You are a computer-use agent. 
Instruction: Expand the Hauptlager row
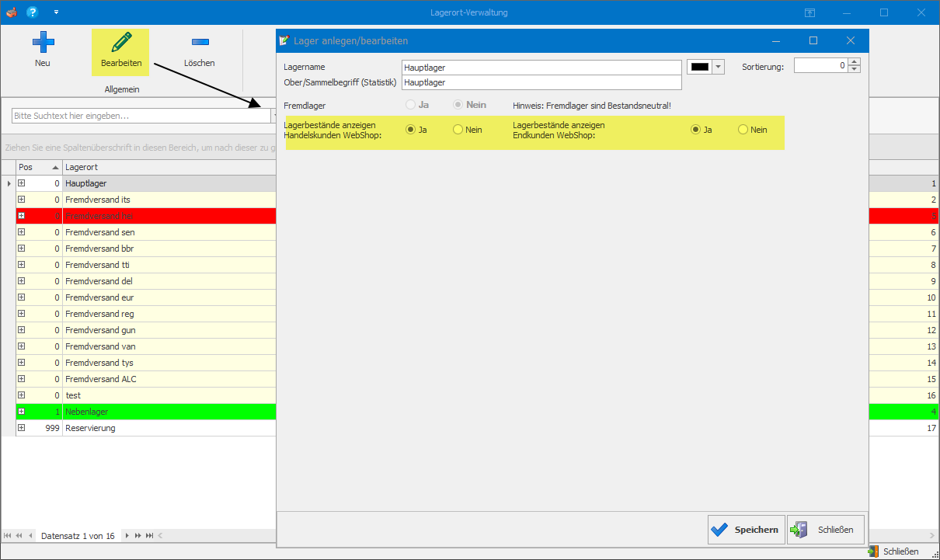[x=22, y=183]
